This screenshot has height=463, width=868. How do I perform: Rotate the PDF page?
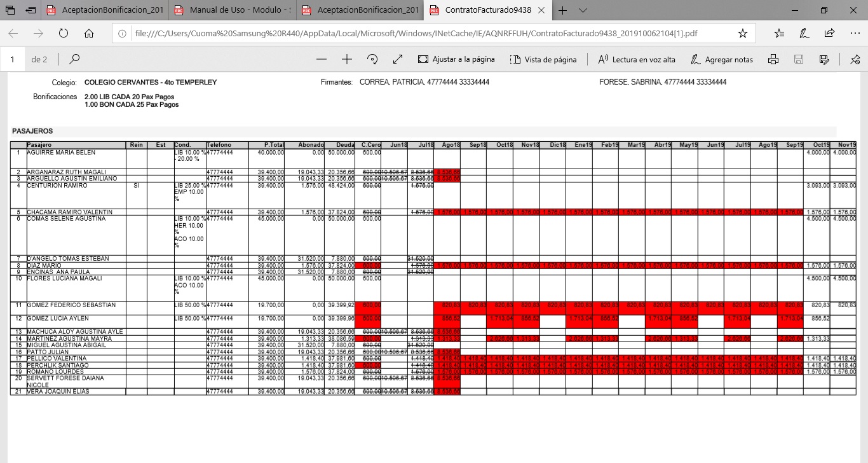[372, 59]
